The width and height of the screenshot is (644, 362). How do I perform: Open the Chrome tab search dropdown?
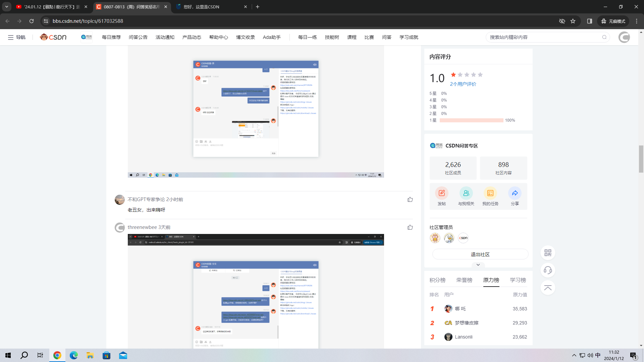7,7
